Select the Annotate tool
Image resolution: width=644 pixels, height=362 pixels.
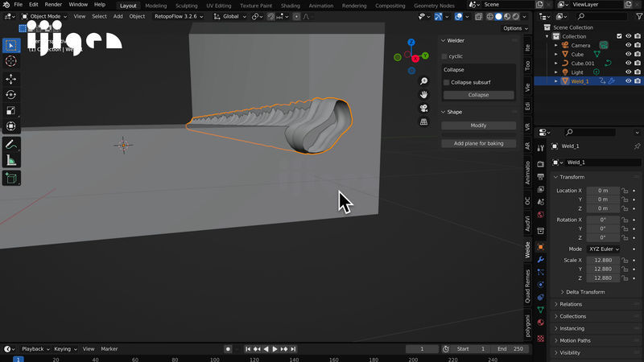click(11, 145)
